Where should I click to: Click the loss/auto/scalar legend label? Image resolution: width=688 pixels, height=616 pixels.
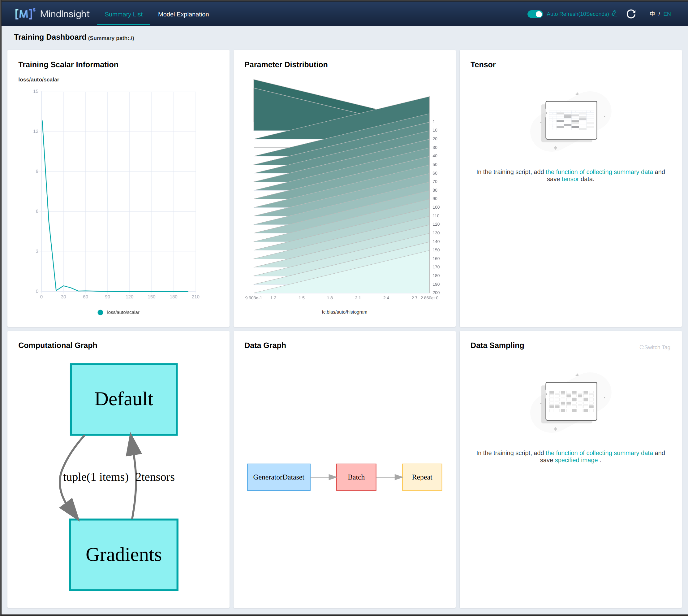(x=123, y=312)
